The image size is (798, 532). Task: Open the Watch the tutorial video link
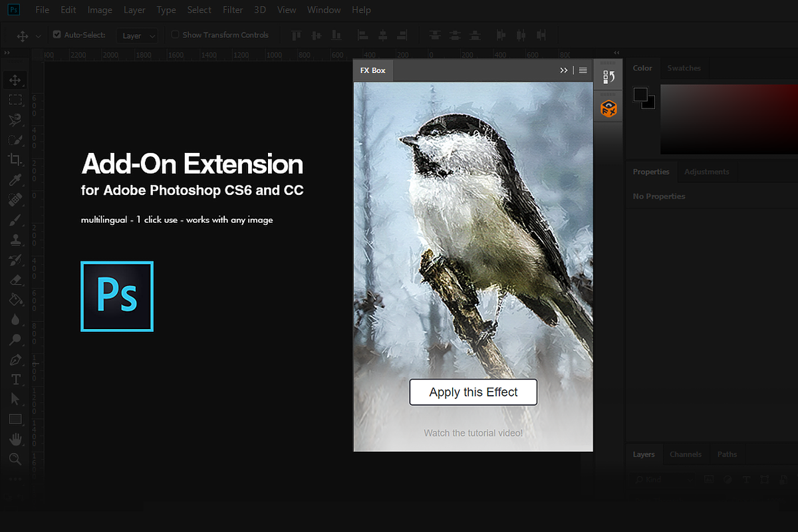(x=473, y=433)
